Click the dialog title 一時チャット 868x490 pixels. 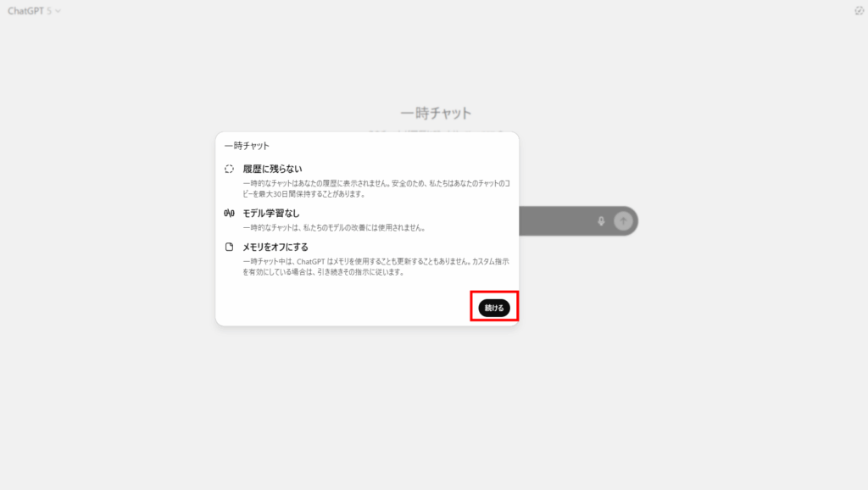(x=247, y=146)
